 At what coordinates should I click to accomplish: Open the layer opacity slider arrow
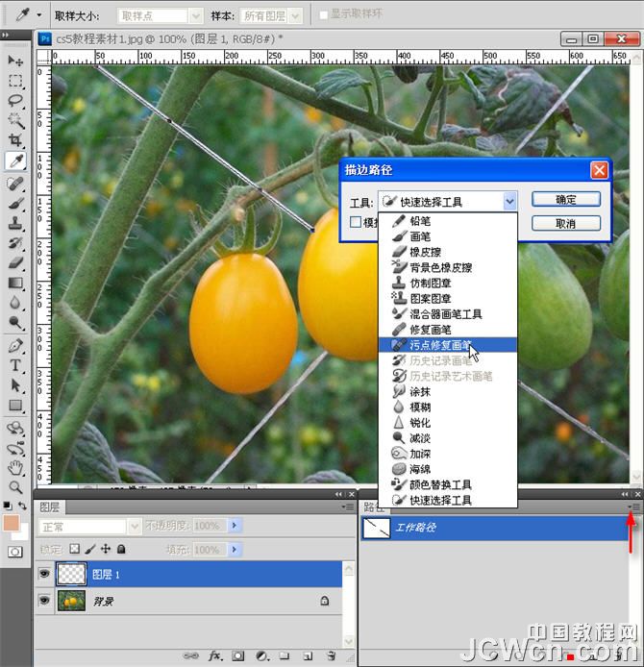point(235,526)
